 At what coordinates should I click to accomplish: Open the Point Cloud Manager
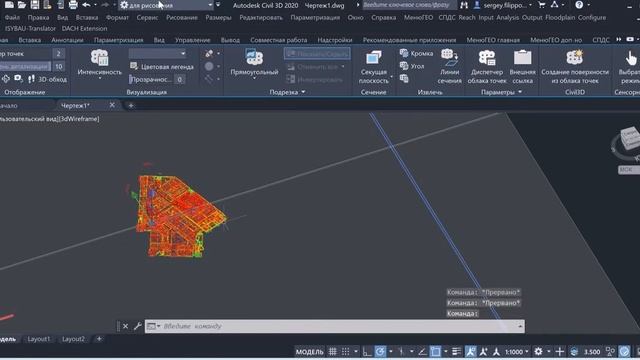pyautogui.click(x=487, y=67)
